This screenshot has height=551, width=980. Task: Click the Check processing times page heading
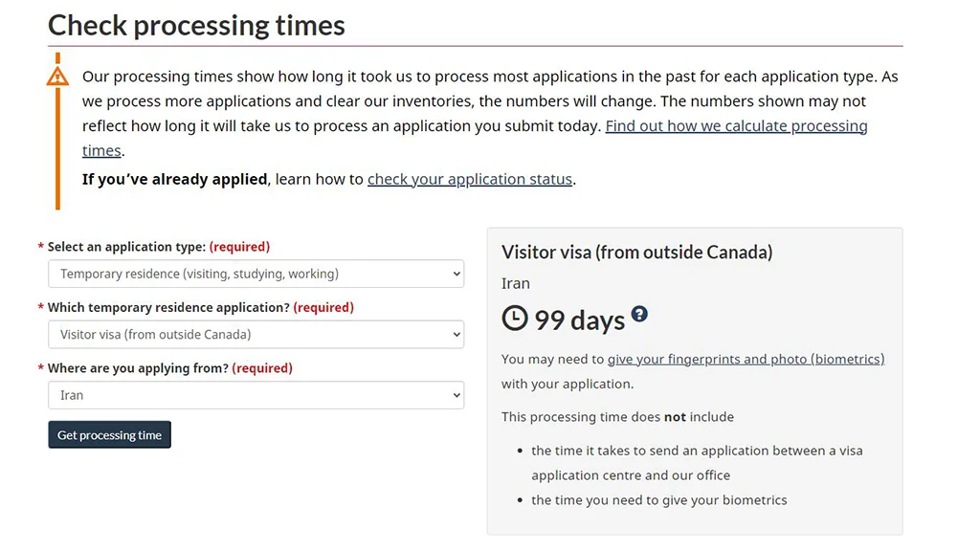coord(196,25)
